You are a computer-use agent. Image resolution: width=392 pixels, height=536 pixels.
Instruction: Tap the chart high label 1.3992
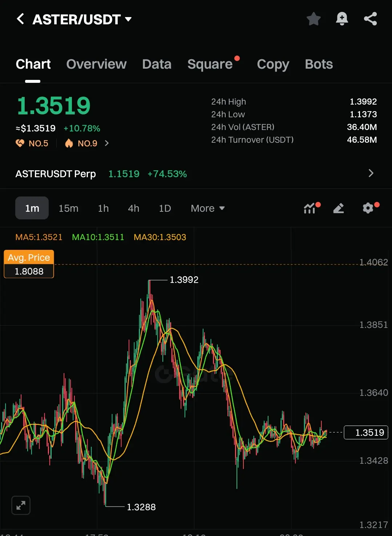tap(184, 280)
